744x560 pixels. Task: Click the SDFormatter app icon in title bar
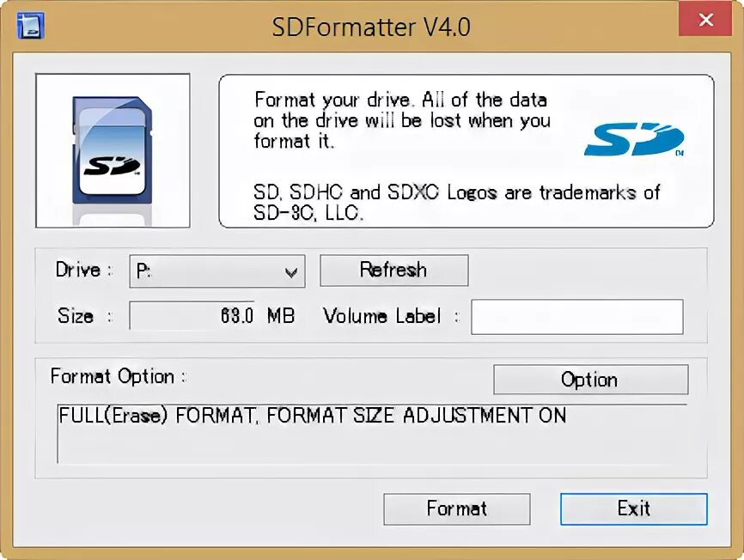(30, 26)
